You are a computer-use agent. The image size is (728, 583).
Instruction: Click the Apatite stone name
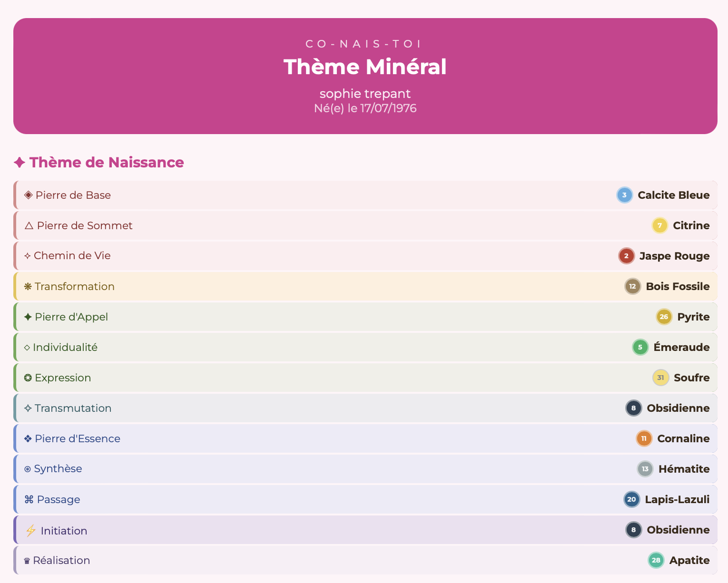[689, 560]
